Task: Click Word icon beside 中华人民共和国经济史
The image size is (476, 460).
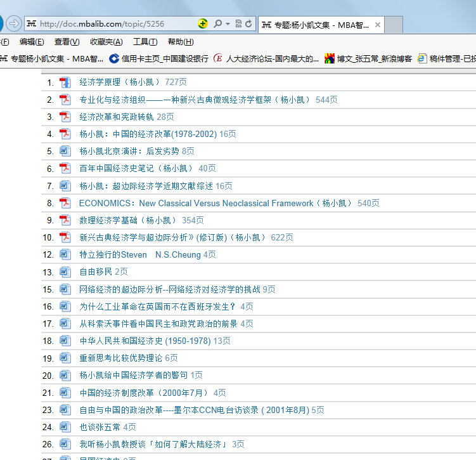Action: pyautogui.click(x=65, y=341)
